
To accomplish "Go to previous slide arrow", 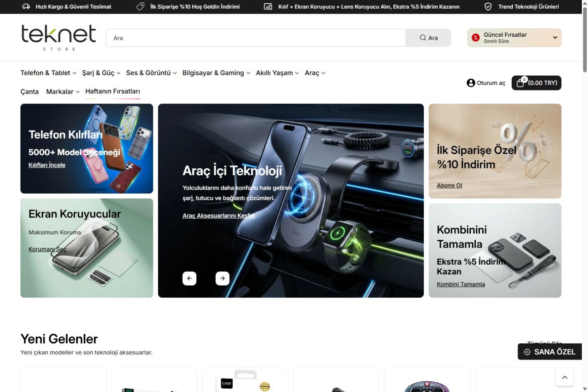I will 189,279.
